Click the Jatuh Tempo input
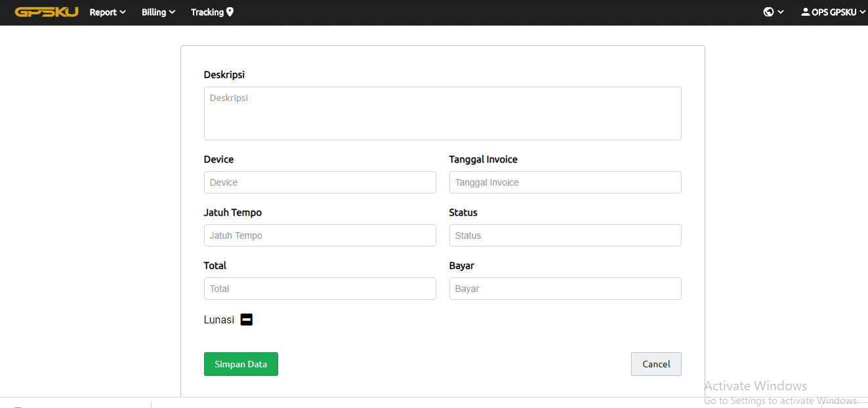This screenshot has width=868, height=408. point(320,235)
